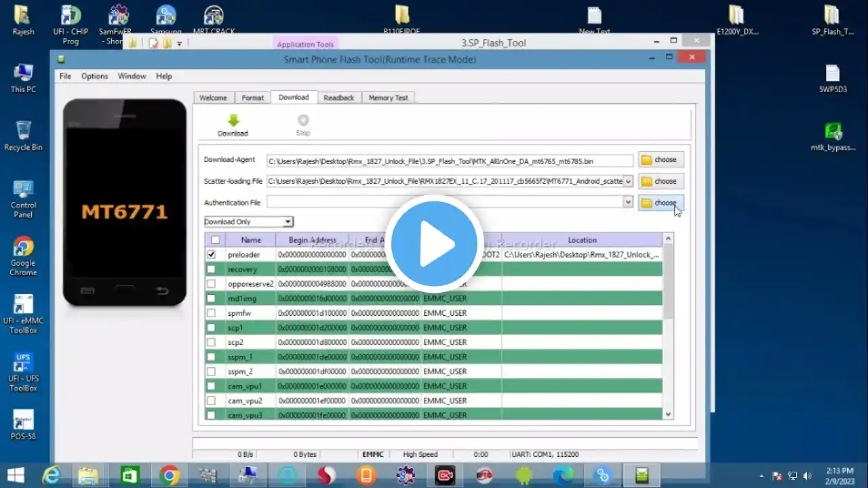Open This PC desktop icon
Screen dimensions: 868x488
tap(23, 78)
